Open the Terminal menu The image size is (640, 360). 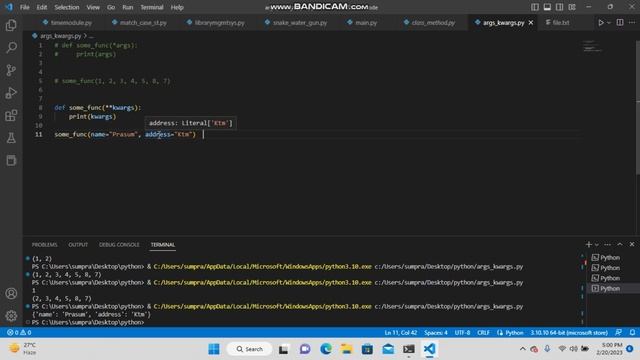tap(152, 7)
